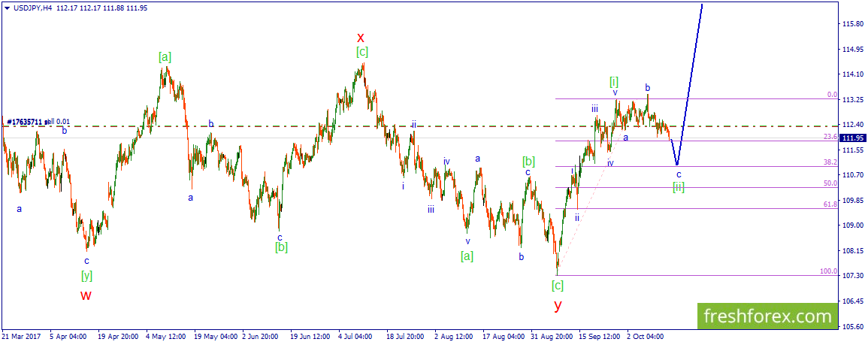Select the 50.0 Fibonacci retracement label
The image size is (868, 345).
(830, 183)
